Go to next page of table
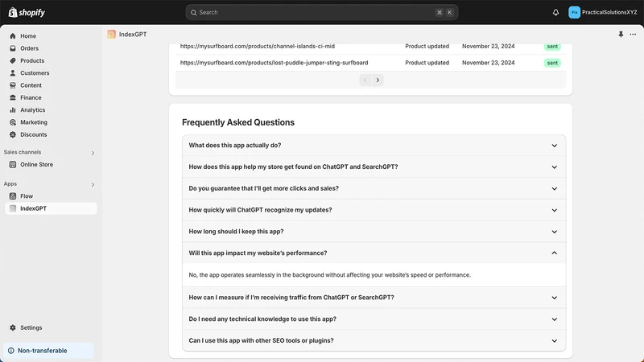The image size is (644, 362). 378,80
